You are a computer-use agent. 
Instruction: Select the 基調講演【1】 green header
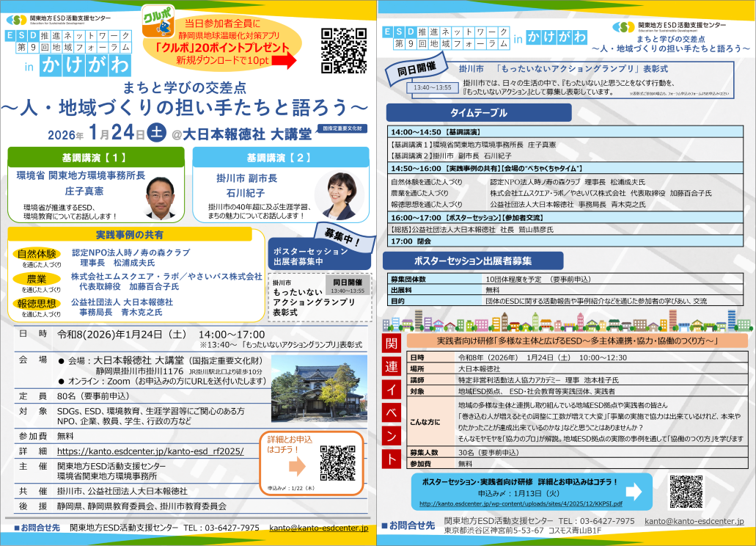pyautogui.click(x=95, y=158)
